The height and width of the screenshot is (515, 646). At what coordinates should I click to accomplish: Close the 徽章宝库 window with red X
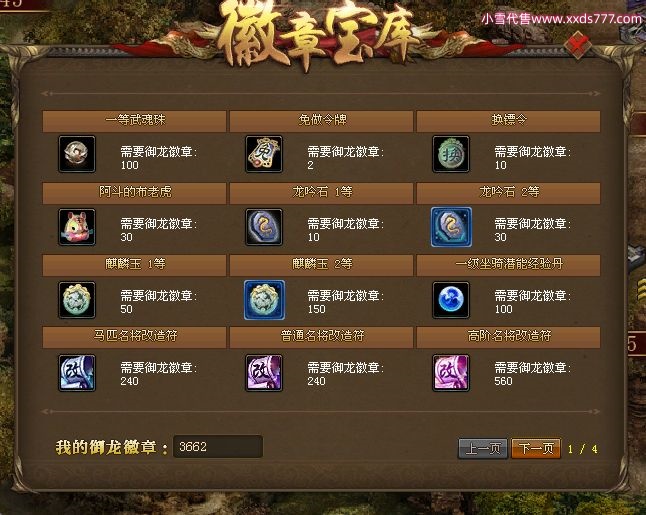578,44
